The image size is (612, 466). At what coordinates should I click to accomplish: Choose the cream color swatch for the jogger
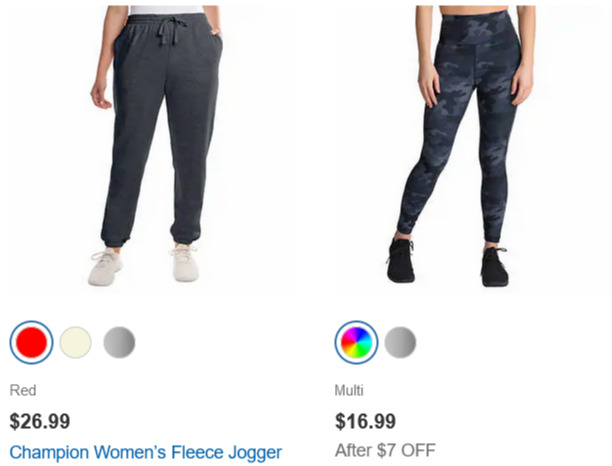(x=76, y=342)
